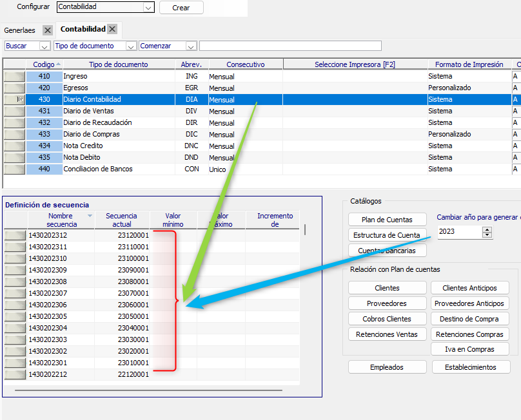Increase the year stepper value
Image resolution: width=521 pixels, height=420 pixels.
pyautogui.click(x=487, y=229)
